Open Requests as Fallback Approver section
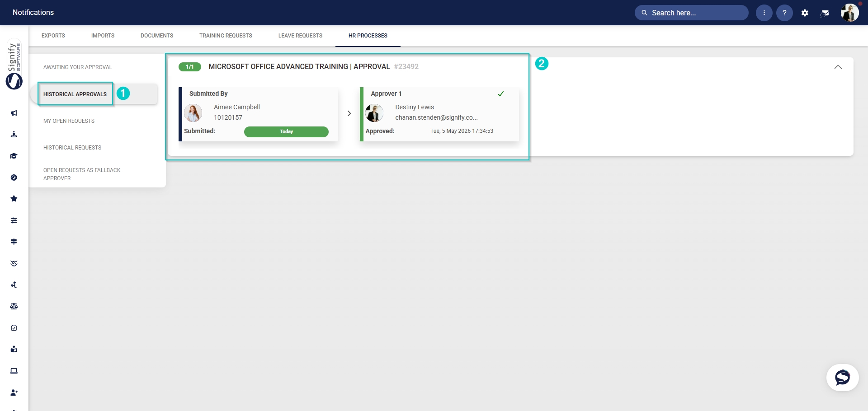This screenshot has width=868, height=411. [82, 174]
